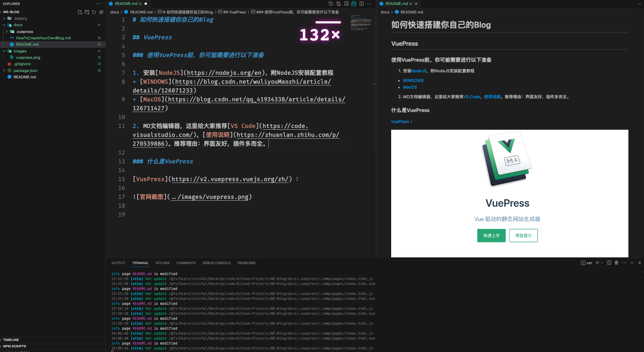Image resolution: width=644 pixels, height=352 pixels.
Task: Create a new file in WE-BLOG explorer
Action: [x=80, y=12]
